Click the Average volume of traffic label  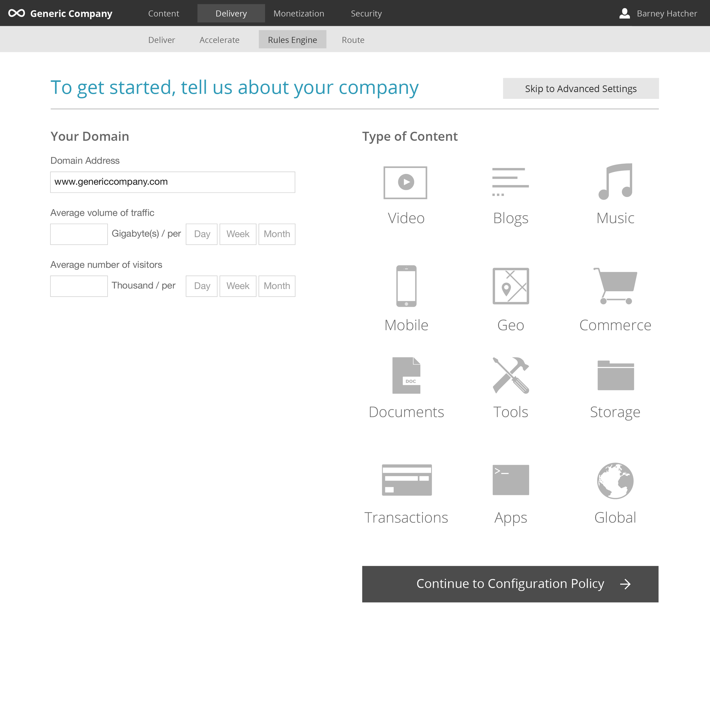pos(102,213)
